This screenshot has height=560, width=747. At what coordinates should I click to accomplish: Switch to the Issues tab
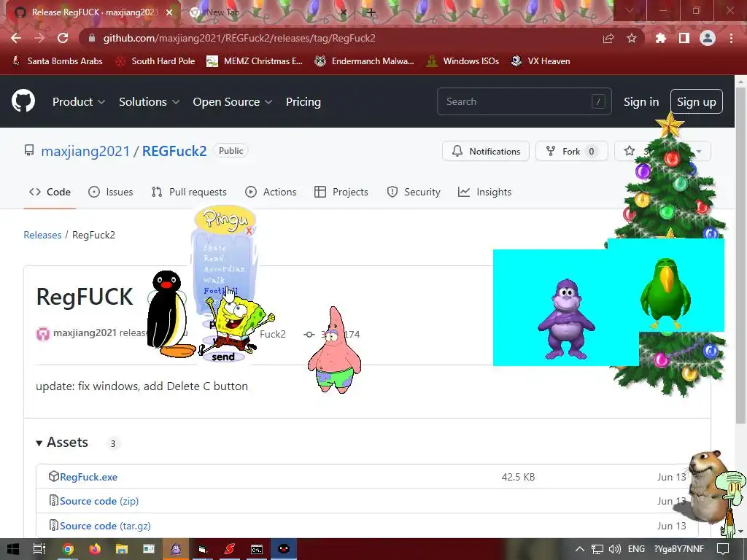point(111,192)
